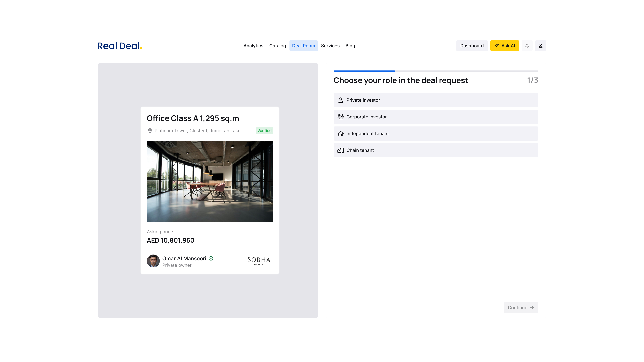Open the user profile icon
The width and height of the screenshot is (644, 362).
tap(540, 46)
